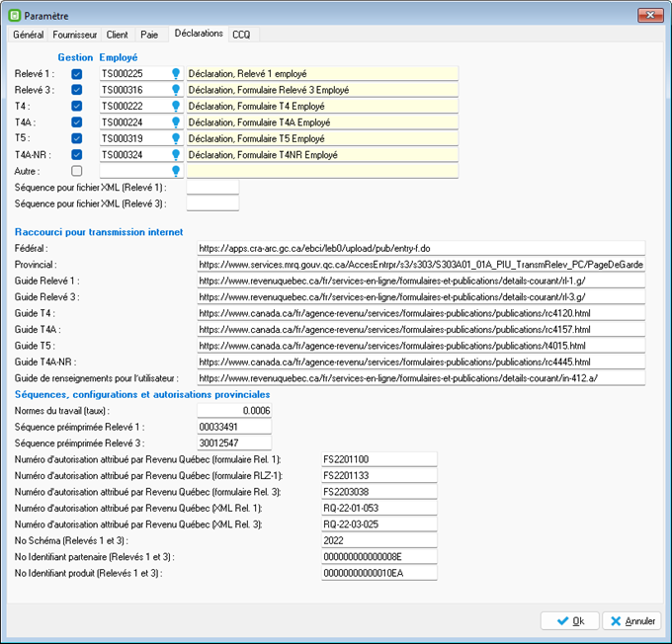The height and width of the screenshot is (644, 672).
Task: Click Séquence préimprimée Relevé 3 field
Action: pos(234,443)
